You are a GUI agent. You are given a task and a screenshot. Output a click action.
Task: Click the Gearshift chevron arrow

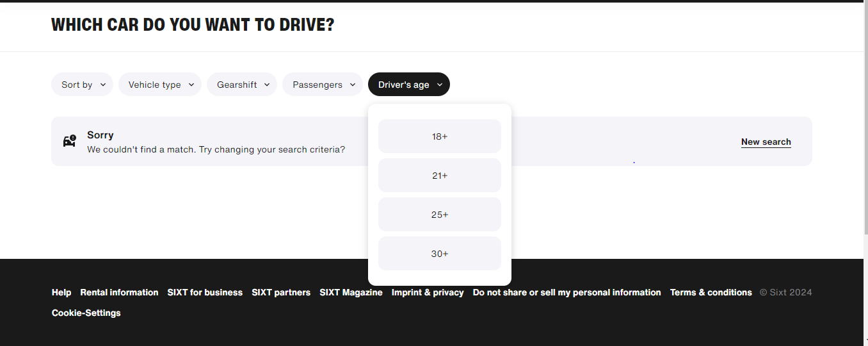coord(267,85)
